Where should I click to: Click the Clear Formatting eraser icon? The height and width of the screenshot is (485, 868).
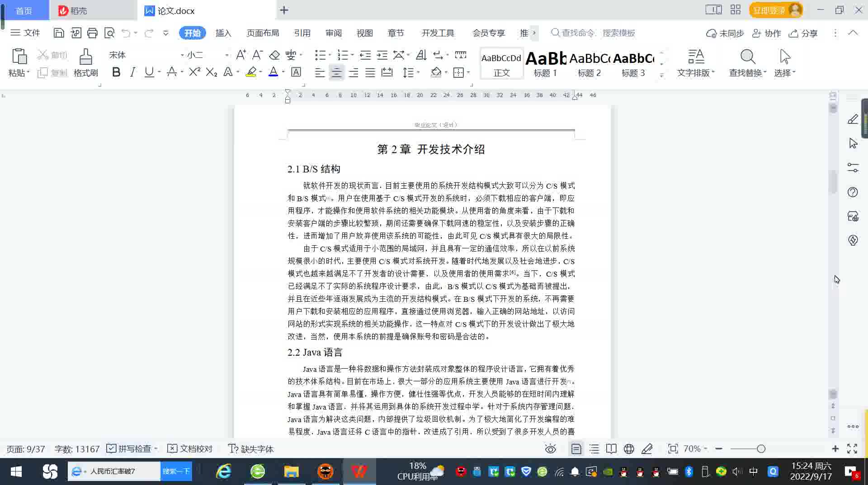coord(274,55)
